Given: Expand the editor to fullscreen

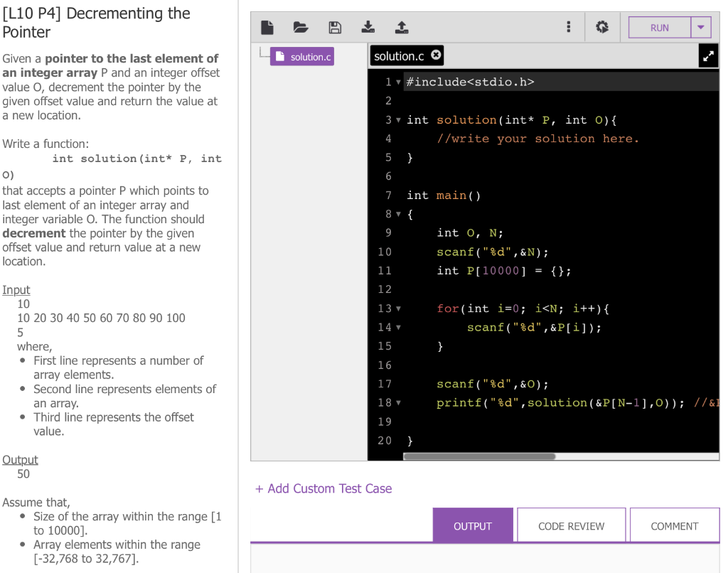Looking at the screenshot, I should pos(708,55).
